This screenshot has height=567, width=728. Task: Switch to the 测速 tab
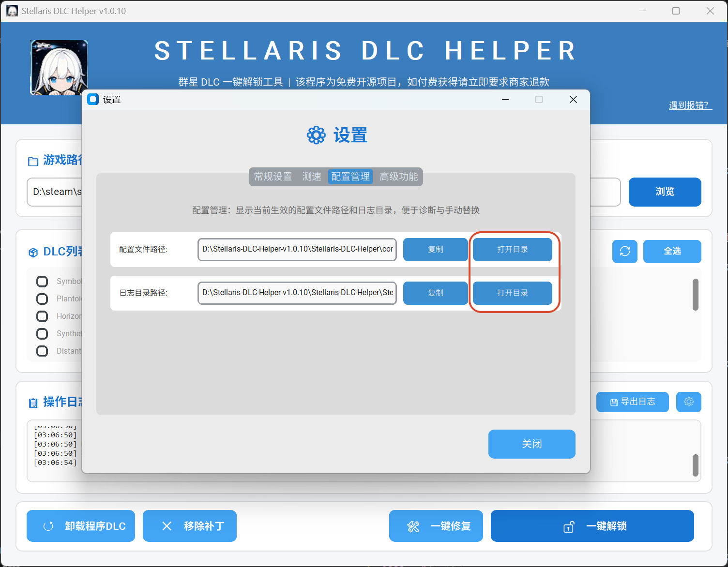tap(312, 177)
